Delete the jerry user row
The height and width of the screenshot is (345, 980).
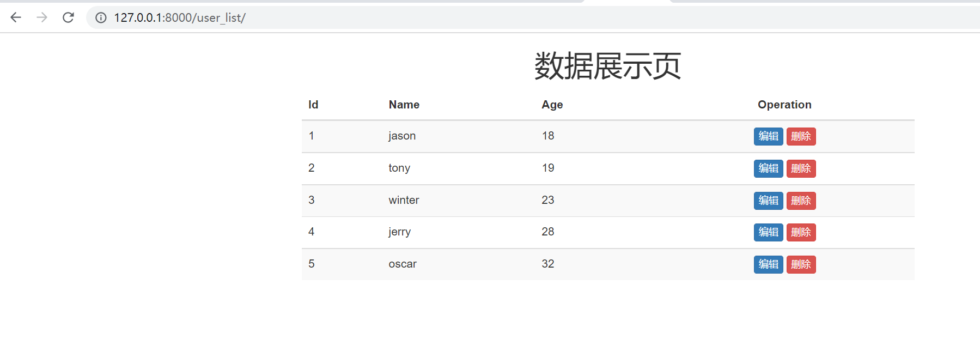[801, 232]
